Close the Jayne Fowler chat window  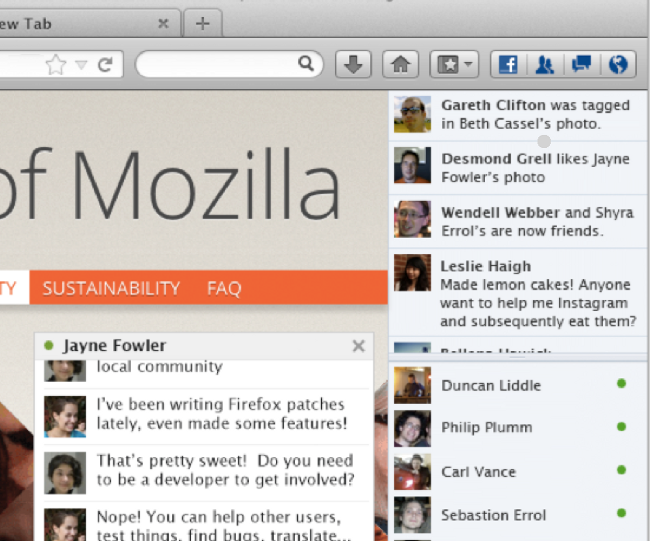pos(359,346)
